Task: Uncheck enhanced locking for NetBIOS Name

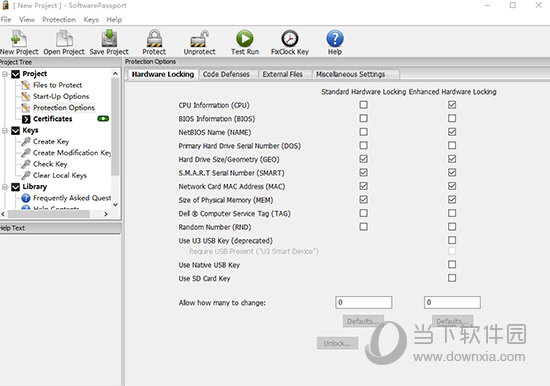Action: (452, 132)
